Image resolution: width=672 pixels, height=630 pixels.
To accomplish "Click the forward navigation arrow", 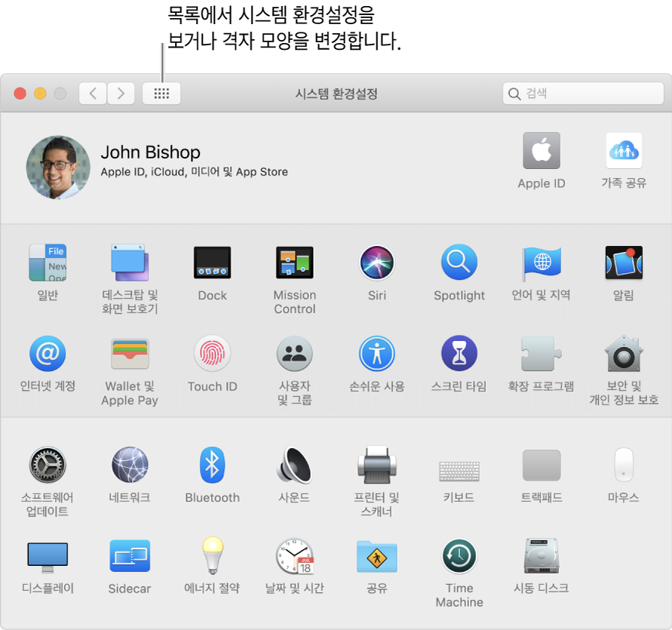I will point(121,93).
